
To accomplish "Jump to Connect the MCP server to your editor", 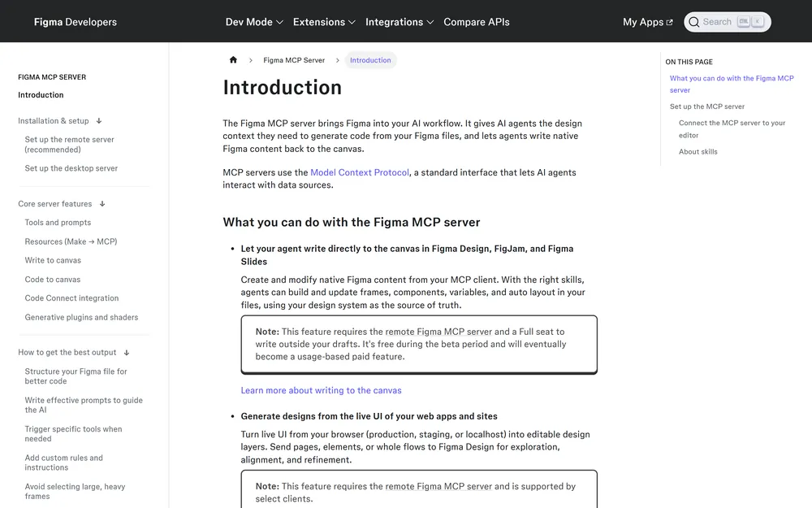I will click(732, 129).
